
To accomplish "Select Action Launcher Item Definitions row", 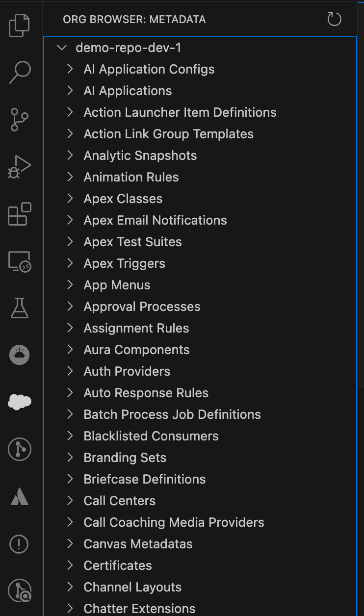I will pos(200,112).
